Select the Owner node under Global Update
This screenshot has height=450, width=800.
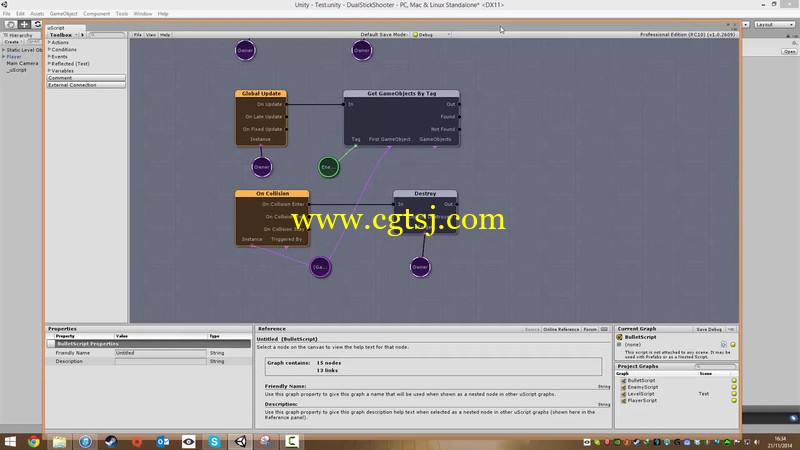point(262,167)
